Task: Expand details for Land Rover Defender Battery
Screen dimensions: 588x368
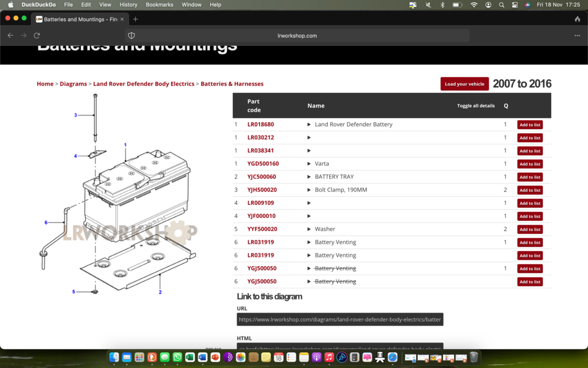Action: pyautogui.click(x=309, y=125)
